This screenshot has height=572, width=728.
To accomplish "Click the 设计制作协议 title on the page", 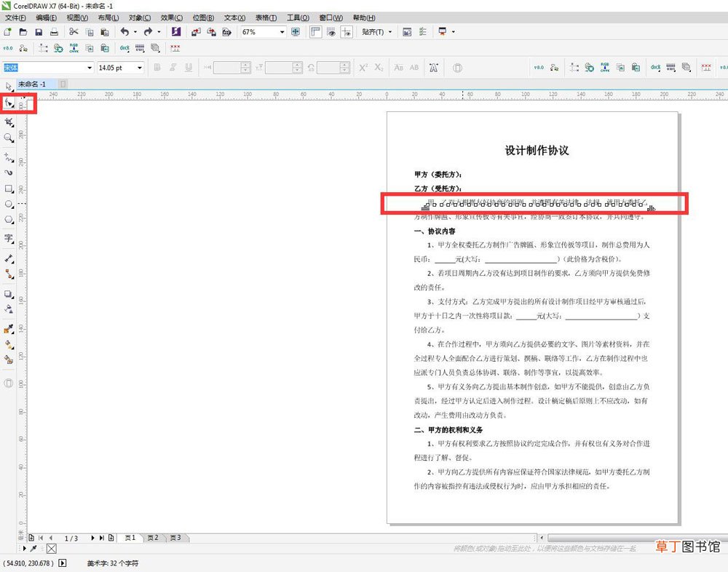I will [x=537, y=150].
